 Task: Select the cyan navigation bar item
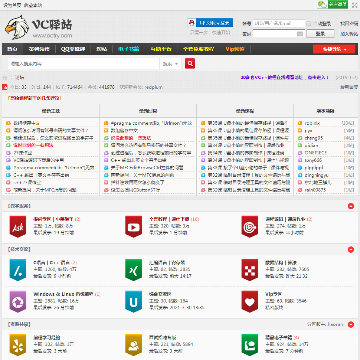point(128,49)
